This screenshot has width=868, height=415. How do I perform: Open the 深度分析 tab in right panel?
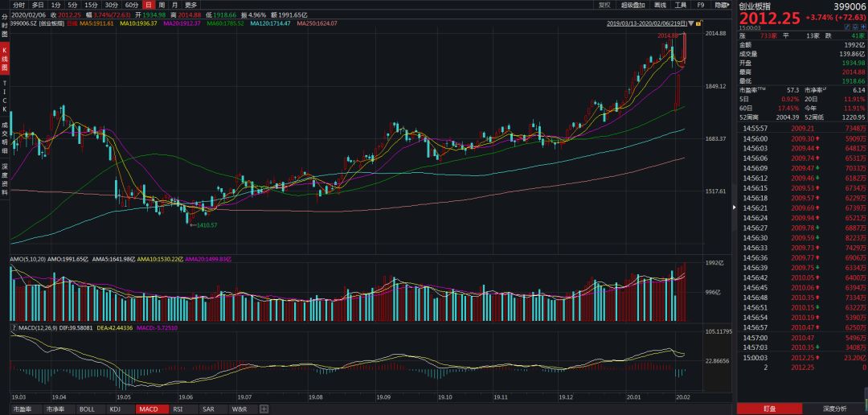click(835, 409)
